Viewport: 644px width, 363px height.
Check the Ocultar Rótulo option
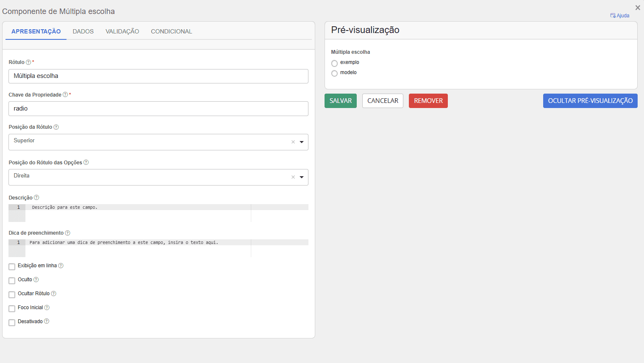[x=12, y=294]
